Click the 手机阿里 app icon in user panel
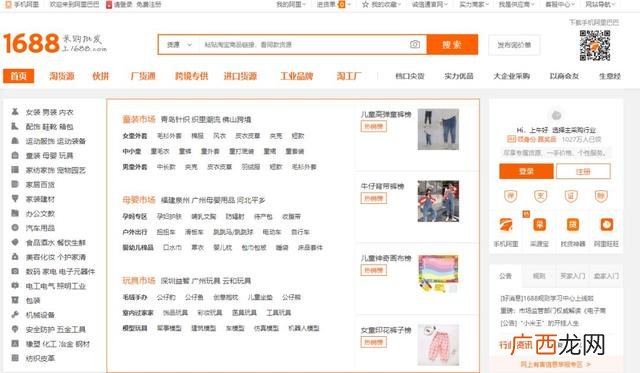This screenshot has height=373, width=640. tap(506, 225)
